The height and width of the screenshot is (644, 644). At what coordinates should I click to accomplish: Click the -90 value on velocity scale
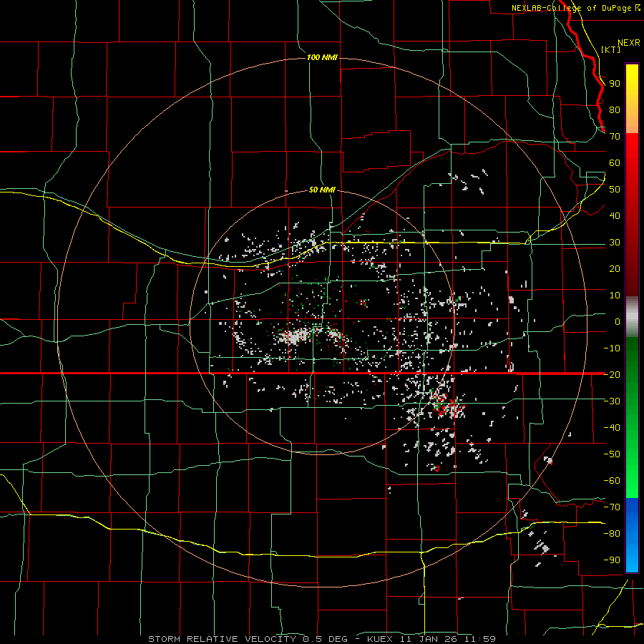click(612, 560)
